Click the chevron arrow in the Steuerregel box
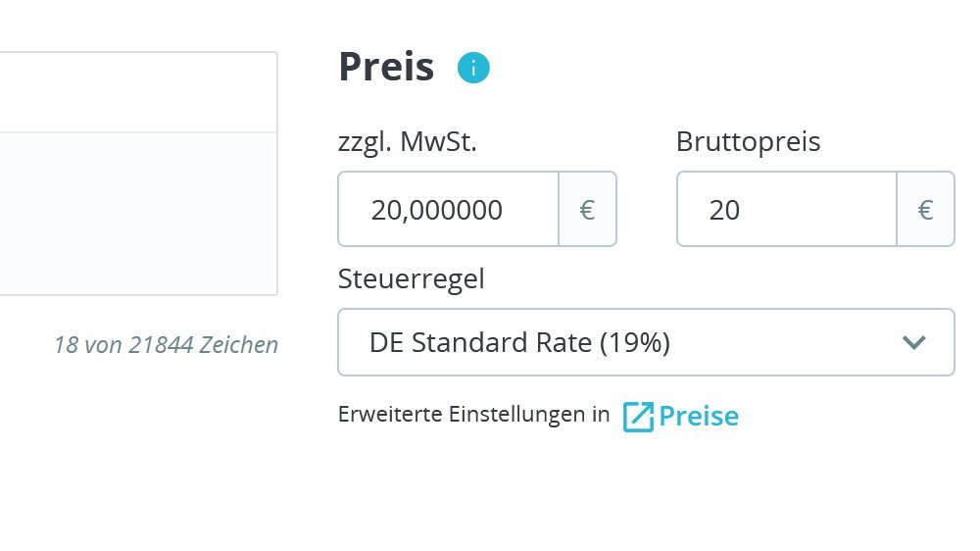 pos(913,342)
